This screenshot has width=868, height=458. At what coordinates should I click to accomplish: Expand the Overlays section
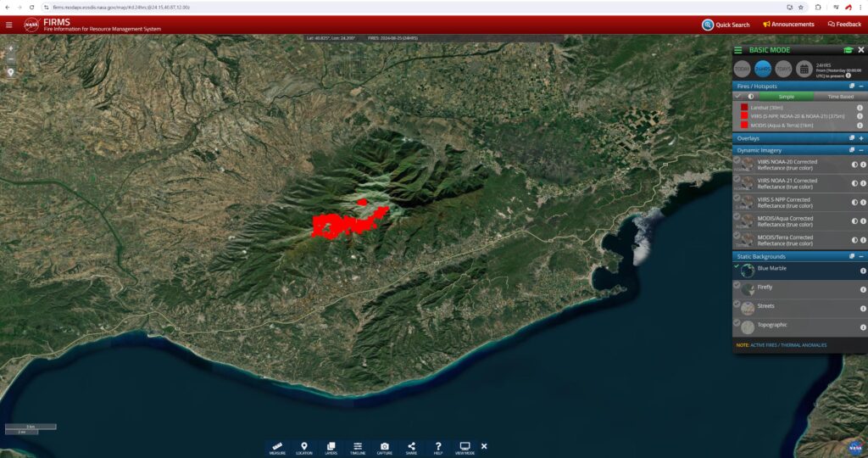[x=861, y=137]
